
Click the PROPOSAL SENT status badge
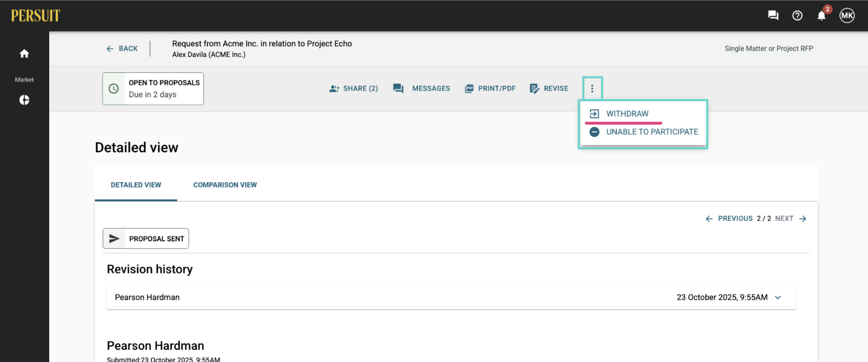146,239
